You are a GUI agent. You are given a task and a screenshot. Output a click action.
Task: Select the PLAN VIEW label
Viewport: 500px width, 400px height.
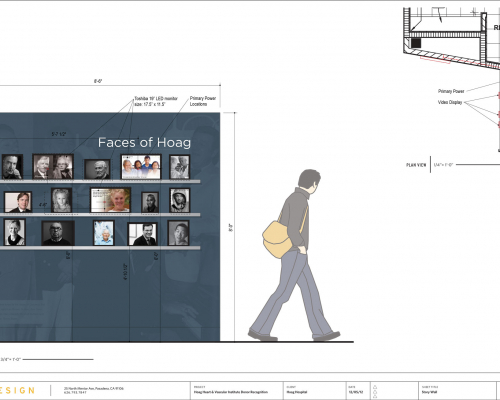point(416,165)
